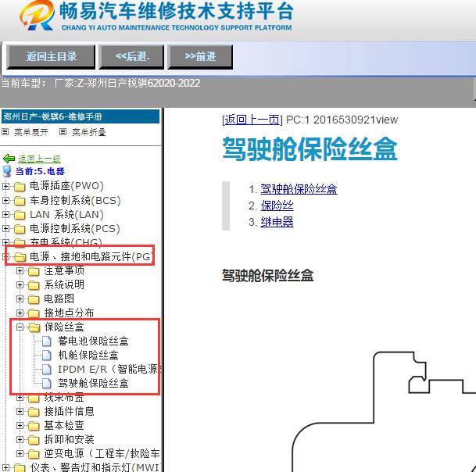Select the 菜单折叠 text
This screenshot has height=472, width=476.
coord(88,132)
